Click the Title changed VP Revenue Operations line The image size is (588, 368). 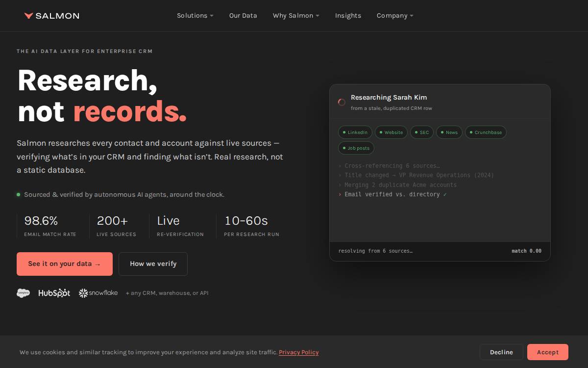[416, 175]
